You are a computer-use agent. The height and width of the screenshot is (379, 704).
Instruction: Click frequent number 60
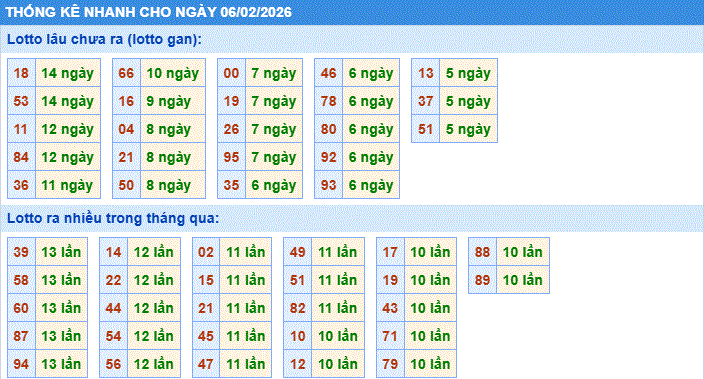pyautogui.click(x=21, y=308)
